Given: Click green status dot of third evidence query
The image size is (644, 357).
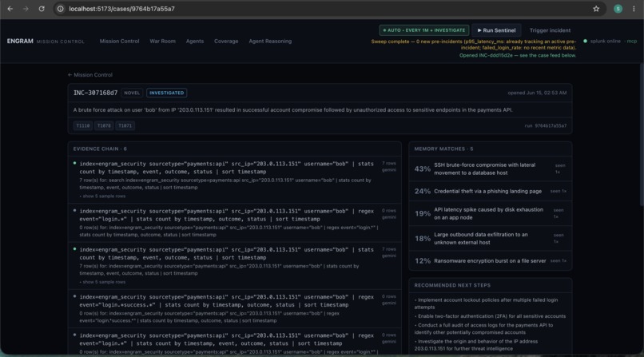Looking at the screenshot, I should pyautogui.click(x=74, y=248).
